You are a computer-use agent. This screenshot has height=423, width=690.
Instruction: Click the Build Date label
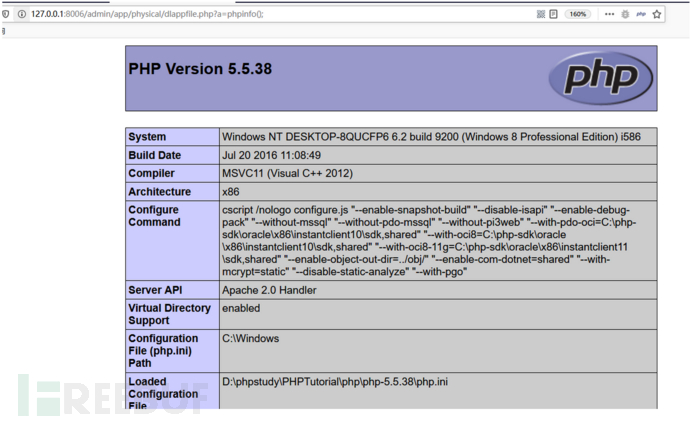(x=155, y=155)
